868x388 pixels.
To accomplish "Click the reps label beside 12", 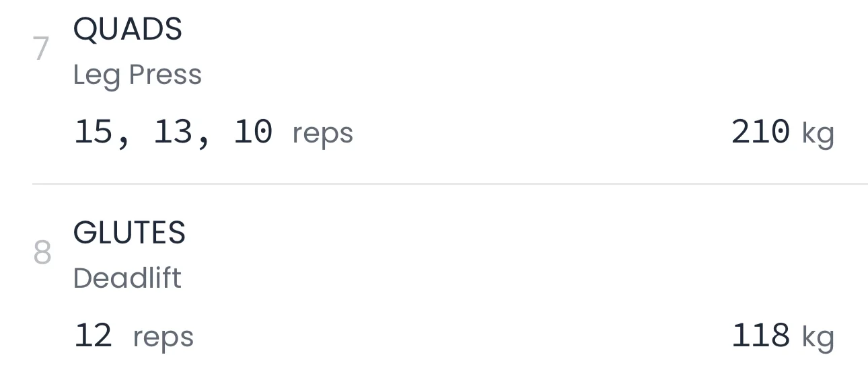I will (163, 337).
